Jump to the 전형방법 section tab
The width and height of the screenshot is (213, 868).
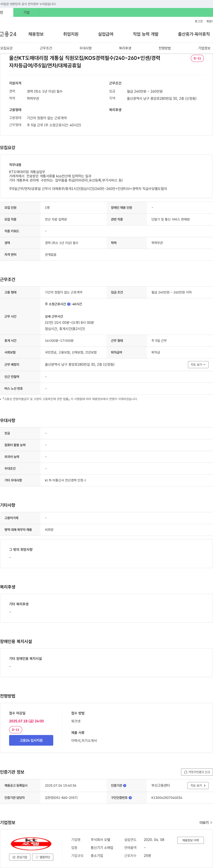164,48
